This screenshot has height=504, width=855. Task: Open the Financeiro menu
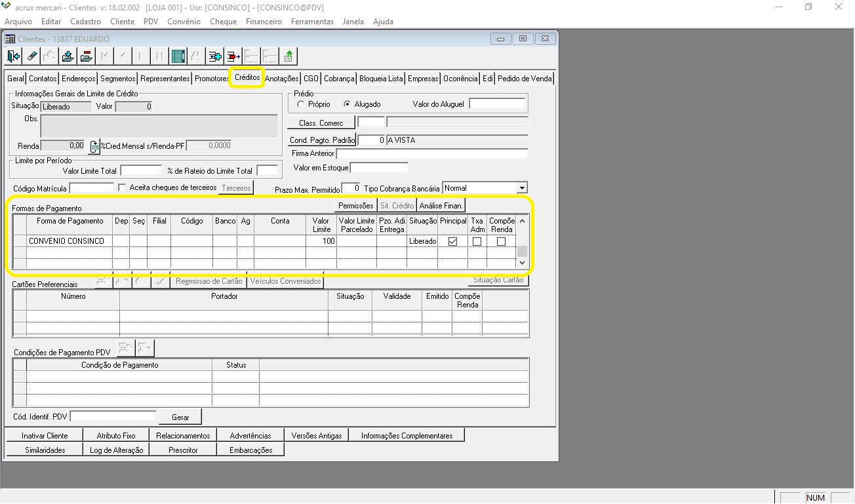(x=264, y=22)
